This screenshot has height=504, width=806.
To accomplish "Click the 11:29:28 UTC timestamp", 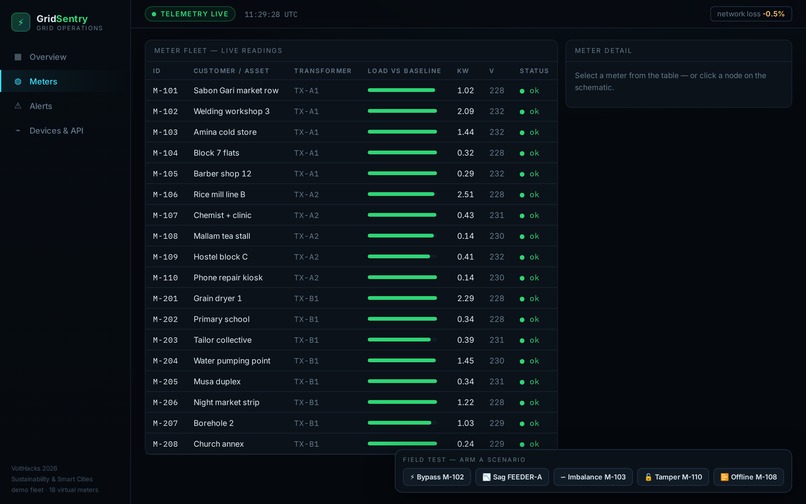I will pyautogui.click(x=271, y=14).
